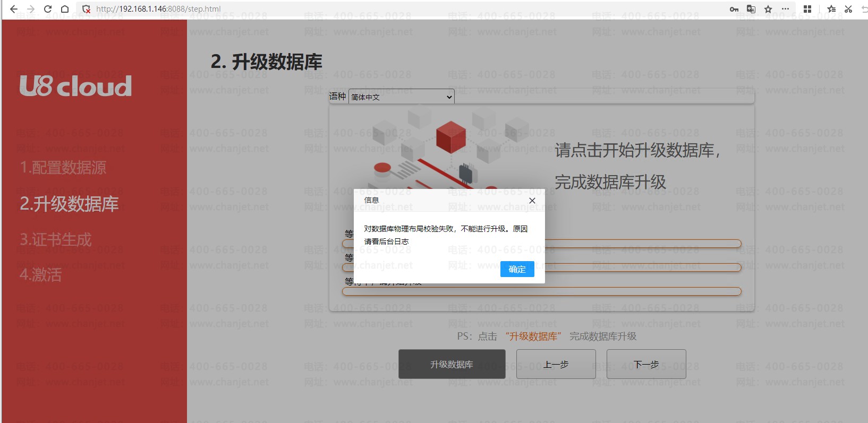Click the first upgrade progress bar
868x423 pixels.
pos(541,244)
